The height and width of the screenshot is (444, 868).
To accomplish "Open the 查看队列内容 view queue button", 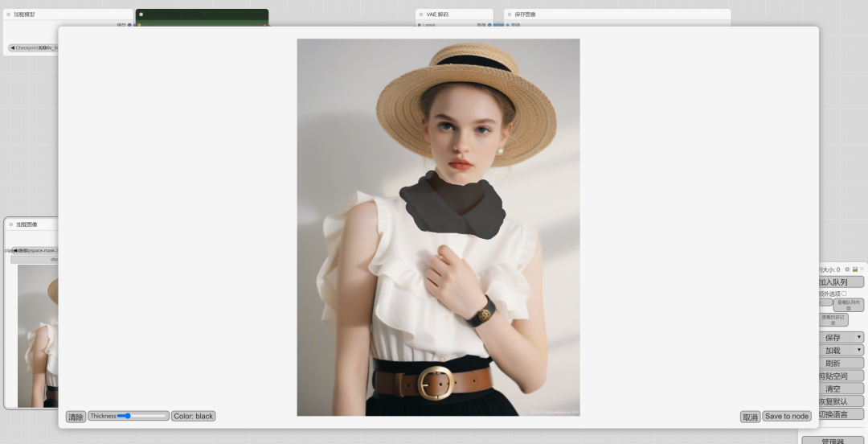I will click(848, 305).
